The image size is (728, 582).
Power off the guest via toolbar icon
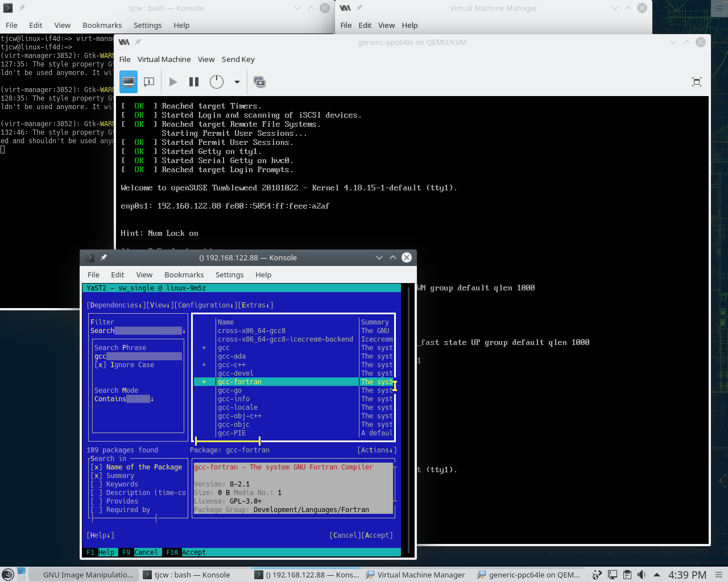point(216,82)
